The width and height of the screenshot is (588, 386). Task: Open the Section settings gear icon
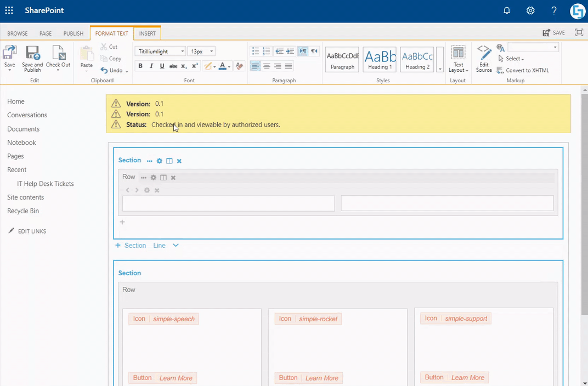click(x=159, y=161)
